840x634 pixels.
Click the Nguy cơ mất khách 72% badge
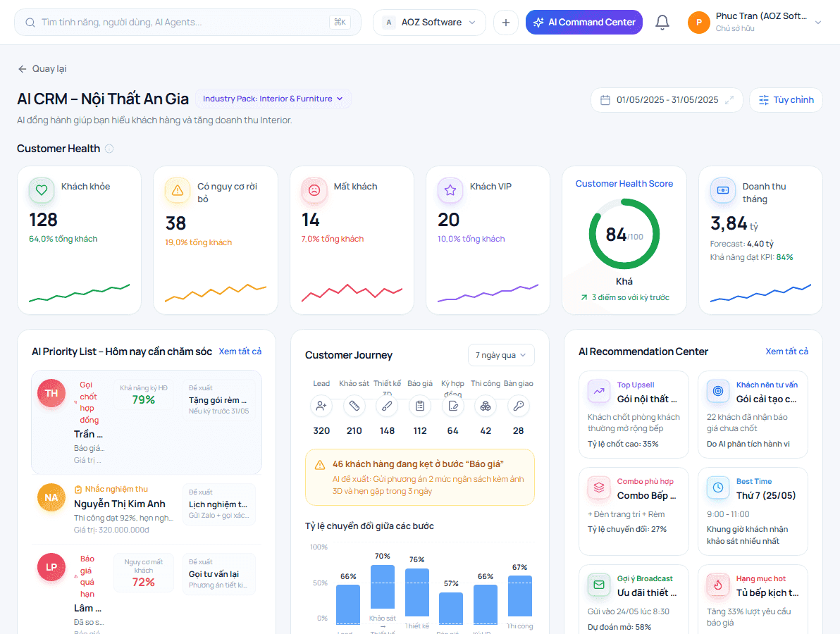[144, 573]
